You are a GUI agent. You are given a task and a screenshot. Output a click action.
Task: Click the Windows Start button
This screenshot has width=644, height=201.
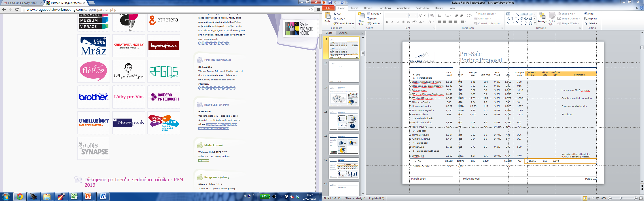coord(6,197)
